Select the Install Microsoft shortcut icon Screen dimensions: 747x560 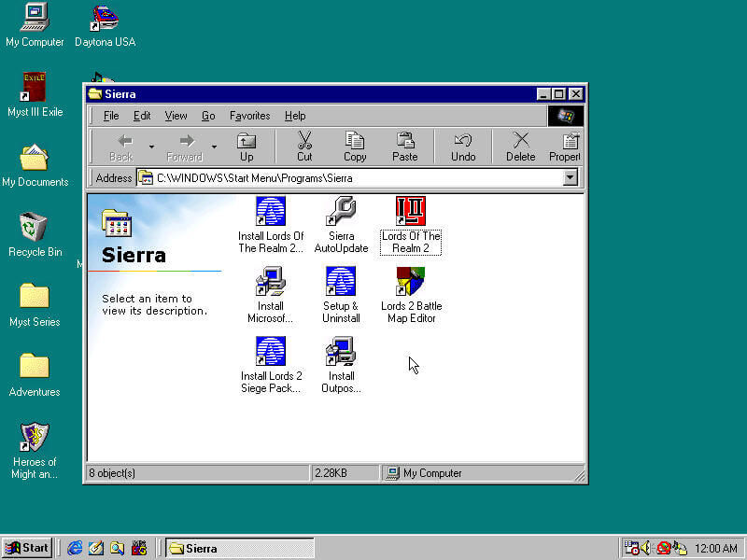[271, 283]
